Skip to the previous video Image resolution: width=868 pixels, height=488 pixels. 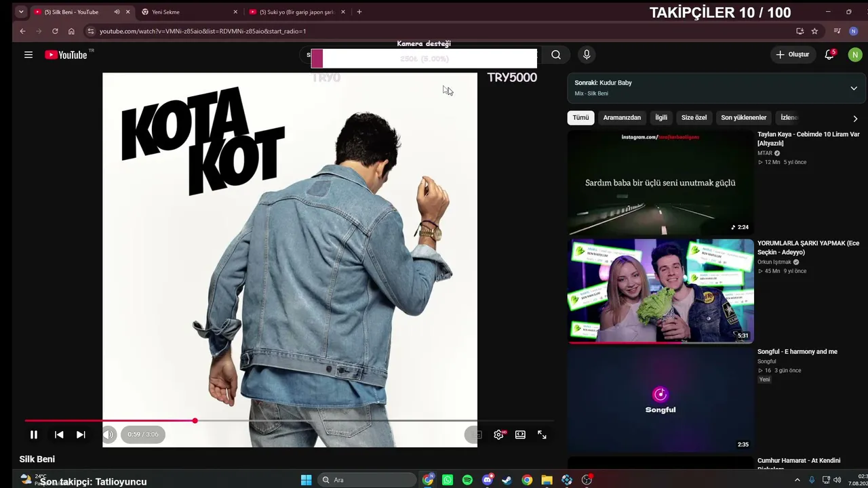(59, 434)
